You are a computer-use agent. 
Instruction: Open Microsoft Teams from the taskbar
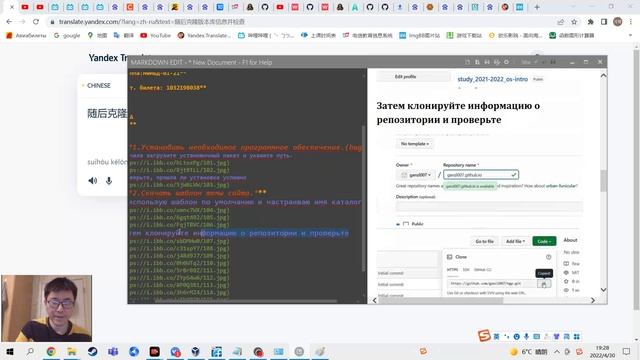click(x=113, y=351)
